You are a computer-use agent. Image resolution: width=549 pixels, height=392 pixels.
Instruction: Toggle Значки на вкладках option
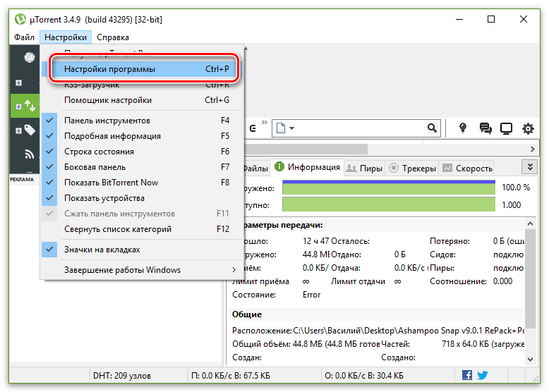[142, 250]
